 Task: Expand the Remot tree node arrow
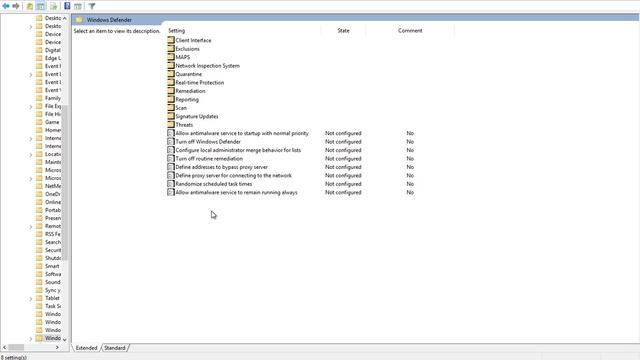31,227
